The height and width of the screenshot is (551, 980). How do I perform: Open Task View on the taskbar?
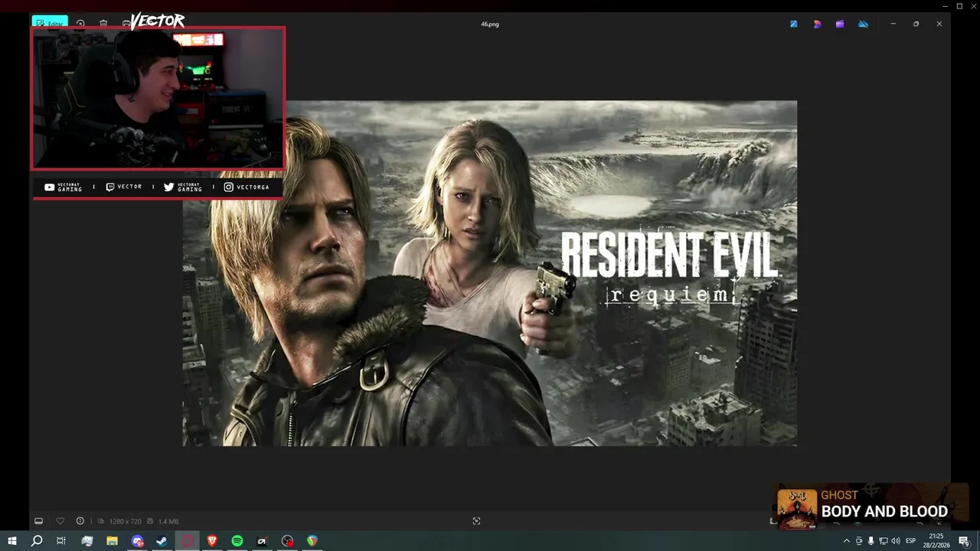[x=61, y=541]
